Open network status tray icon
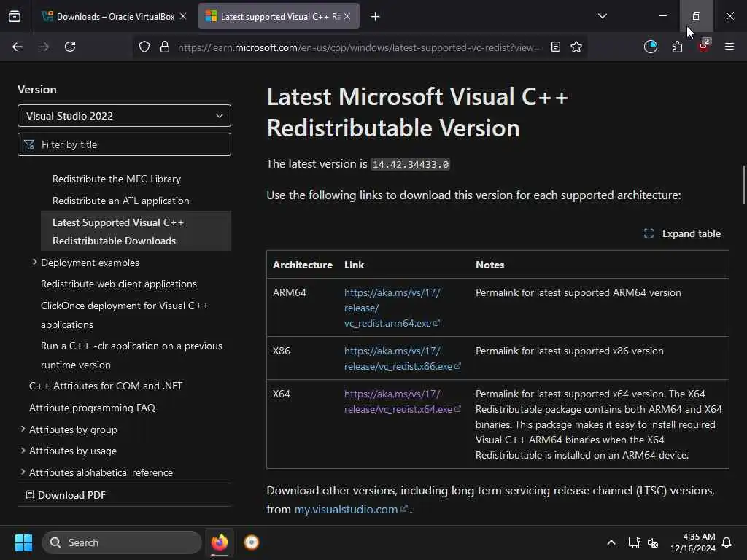This screenshot has height=560, width=747. point(634,542)
